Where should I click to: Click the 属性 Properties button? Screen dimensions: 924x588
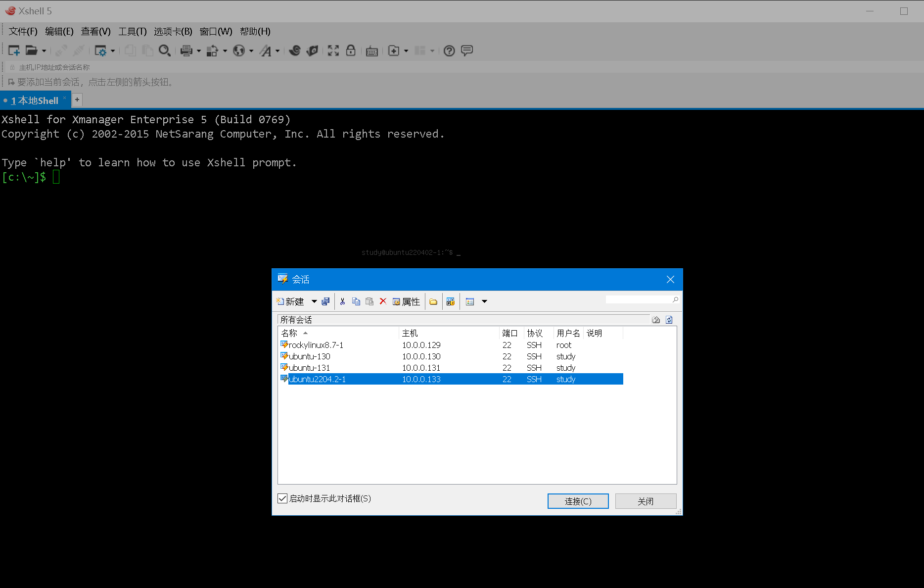pos(406,301)
